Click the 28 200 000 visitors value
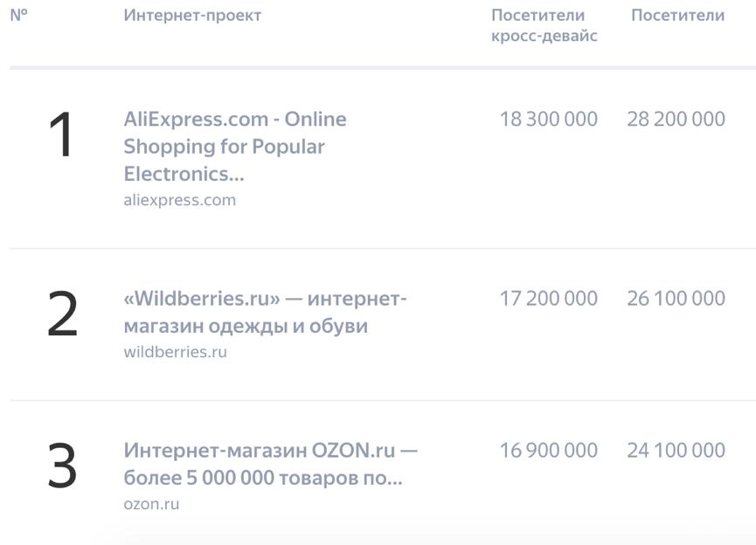 (x=676, y=119)
